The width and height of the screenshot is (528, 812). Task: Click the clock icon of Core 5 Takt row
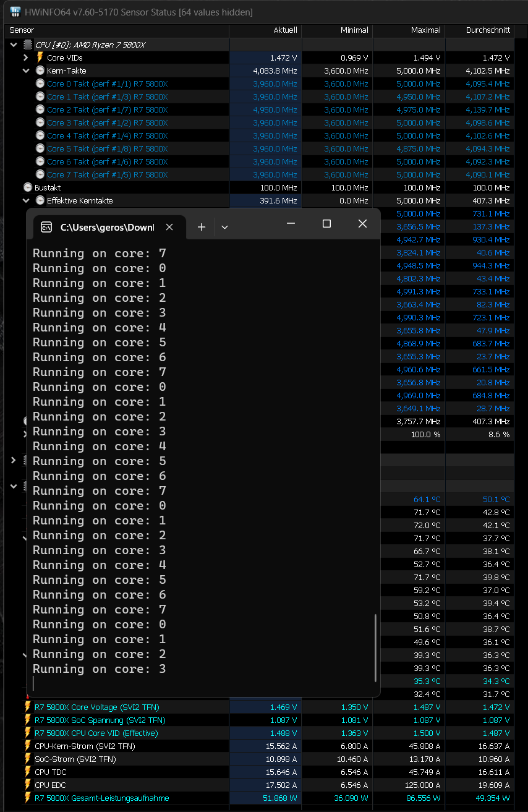click(40, 148)
